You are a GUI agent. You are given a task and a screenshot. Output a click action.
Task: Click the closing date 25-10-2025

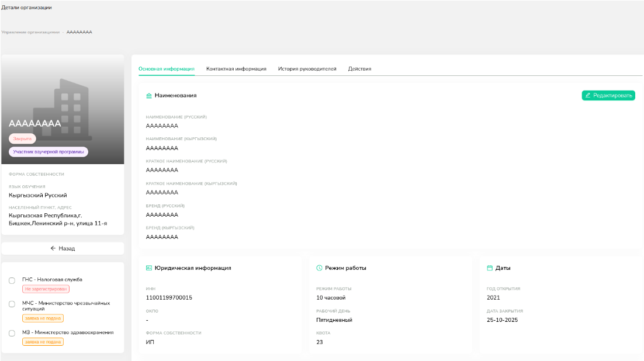click(x=503, y=320)
